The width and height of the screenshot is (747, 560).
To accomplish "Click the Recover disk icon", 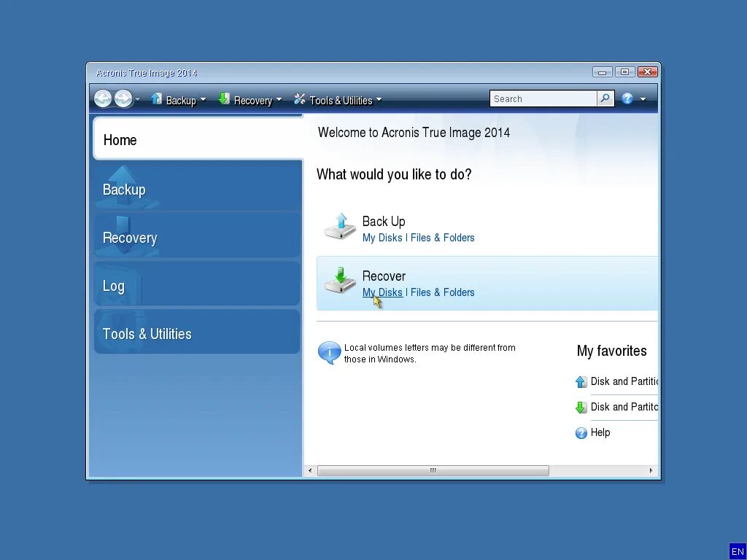I will [x=340, y=281].
